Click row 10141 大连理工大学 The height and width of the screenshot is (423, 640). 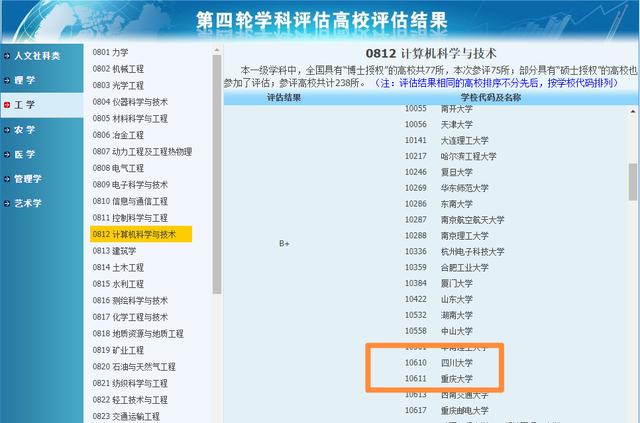click(x=447, y=140)
